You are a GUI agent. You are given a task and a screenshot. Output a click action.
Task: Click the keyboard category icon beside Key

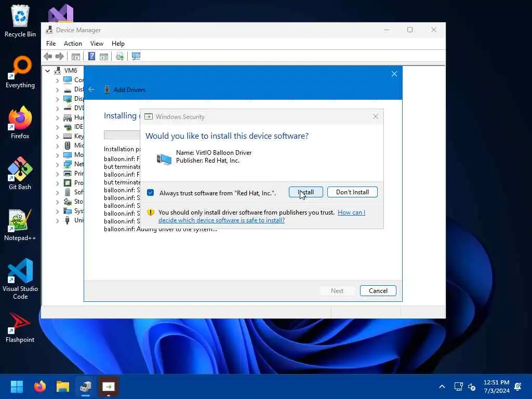[x=68, y=136]
